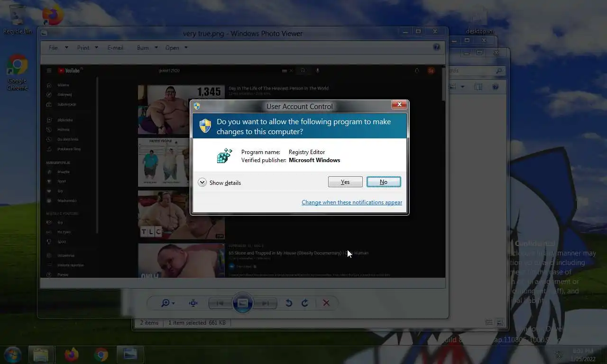This screenshot has width=607, height=364.
Task: Select the desktop.ini file on the desktop
Action: pos(479,21)
